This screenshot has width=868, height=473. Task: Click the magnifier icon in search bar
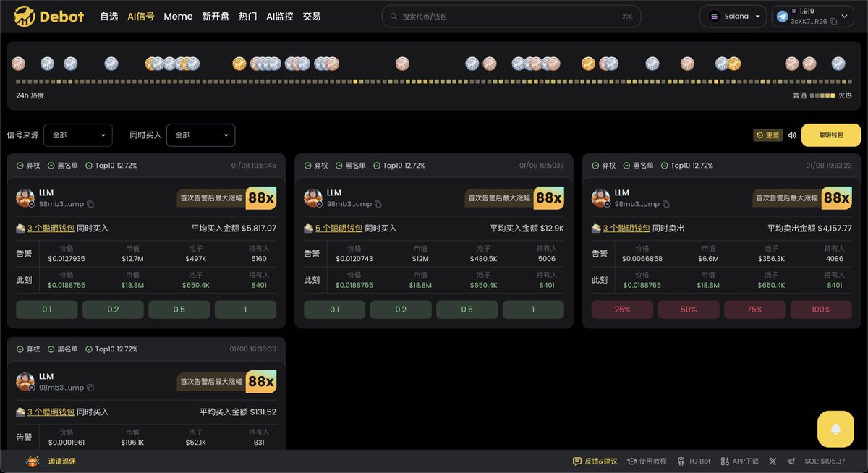[393, 16]
